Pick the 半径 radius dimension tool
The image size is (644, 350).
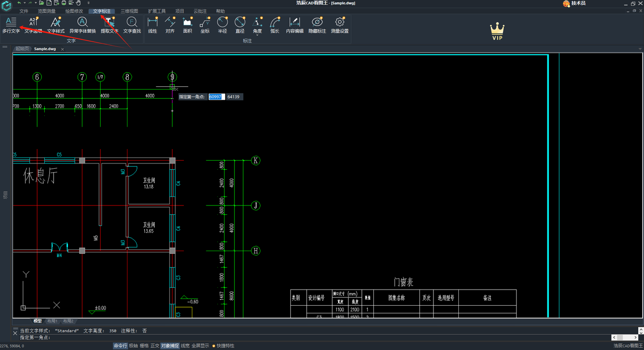tap(222, 25)
